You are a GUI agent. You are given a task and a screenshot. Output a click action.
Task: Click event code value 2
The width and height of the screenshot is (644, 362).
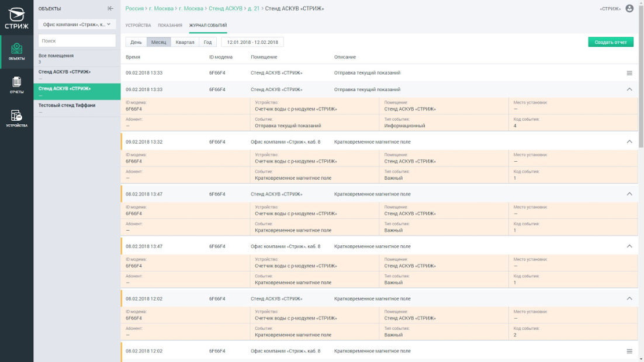(x=515, y=335)
